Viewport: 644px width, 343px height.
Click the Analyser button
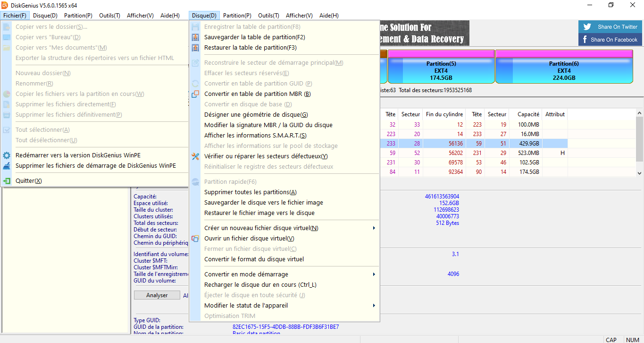157,295
